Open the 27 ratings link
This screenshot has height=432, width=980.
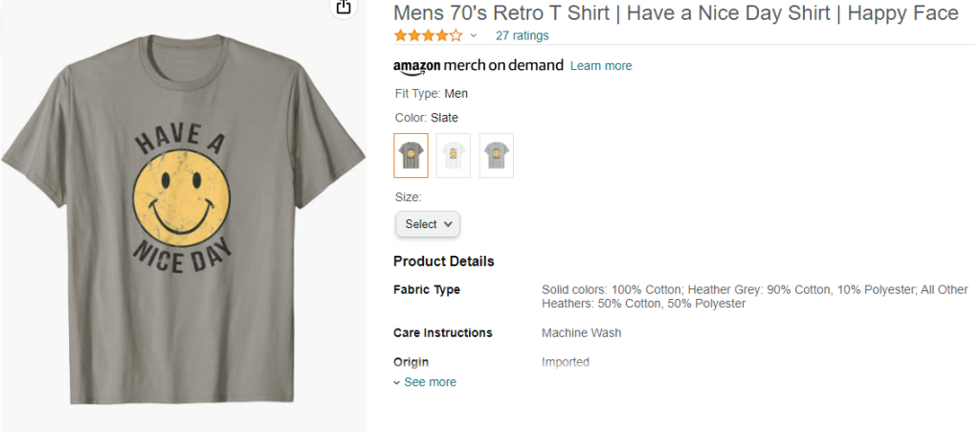tap(522, 35)
